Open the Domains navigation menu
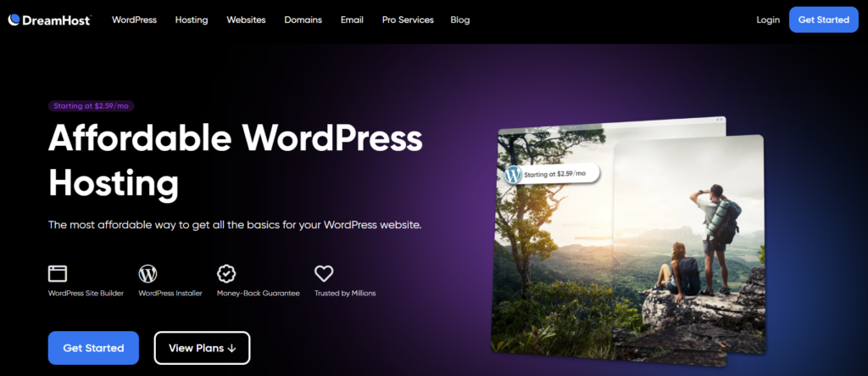 coord(303,20)
